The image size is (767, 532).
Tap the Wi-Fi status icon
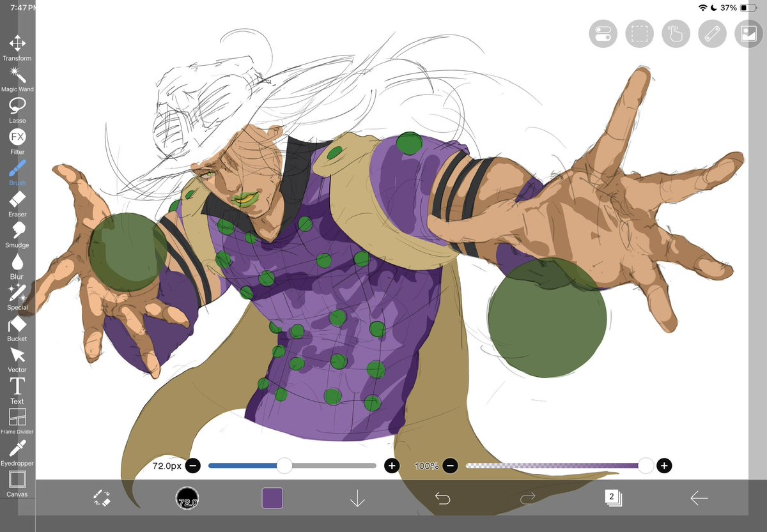click(703, 8)
